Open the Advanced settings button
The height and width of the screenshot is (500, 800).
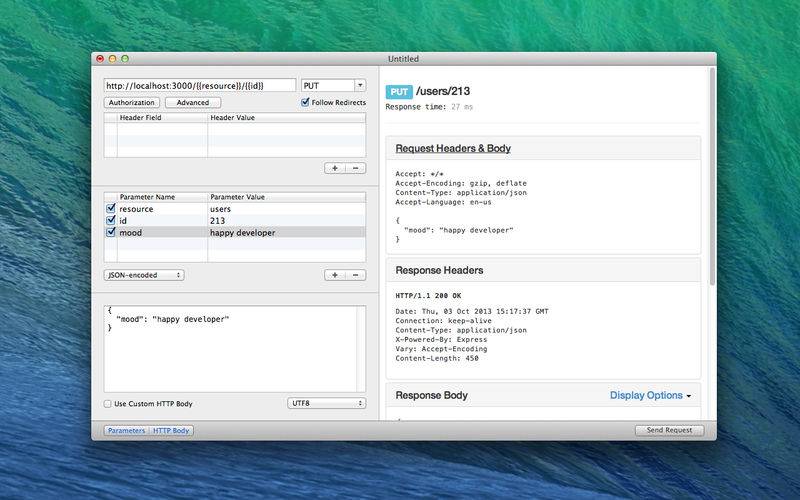[193, 103]
